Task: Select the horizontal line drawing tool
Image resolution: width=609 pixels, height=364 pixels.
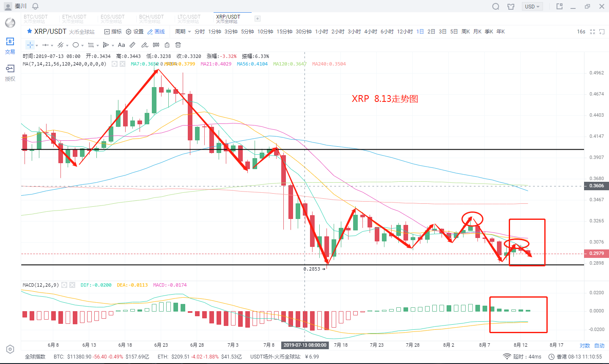Action: click(x=45, y=45)
